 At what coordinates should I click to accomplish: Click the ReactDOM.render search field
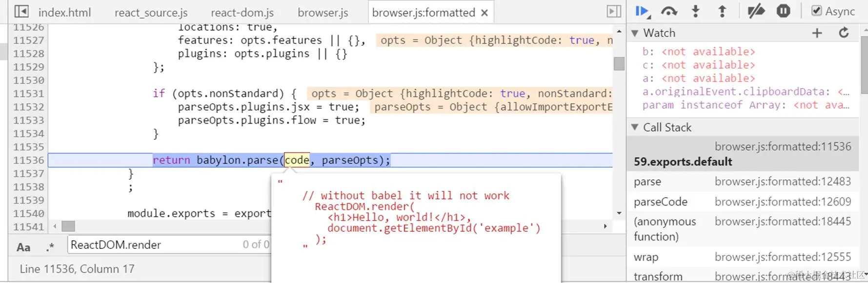pyautogui.click(x=169, y=245)
